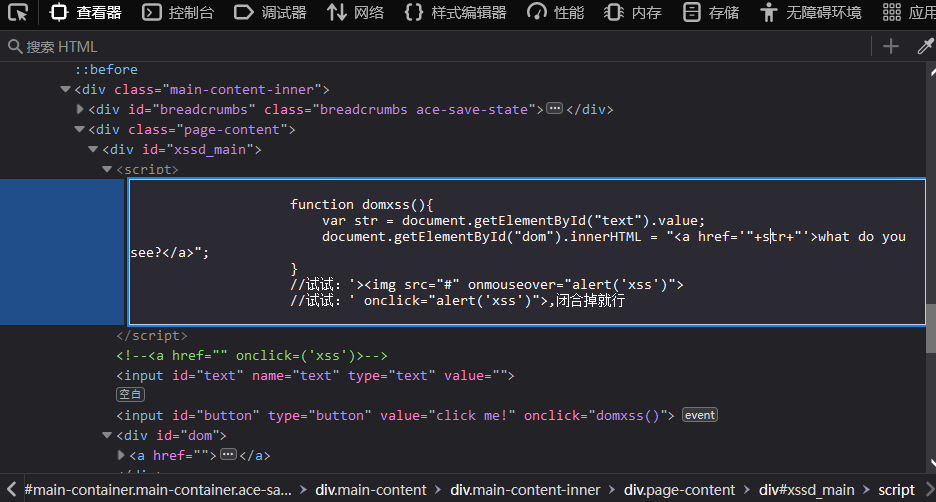Select div.main-content-inner breadcrumb
This screenshot has width=936, height=502.
525,490
